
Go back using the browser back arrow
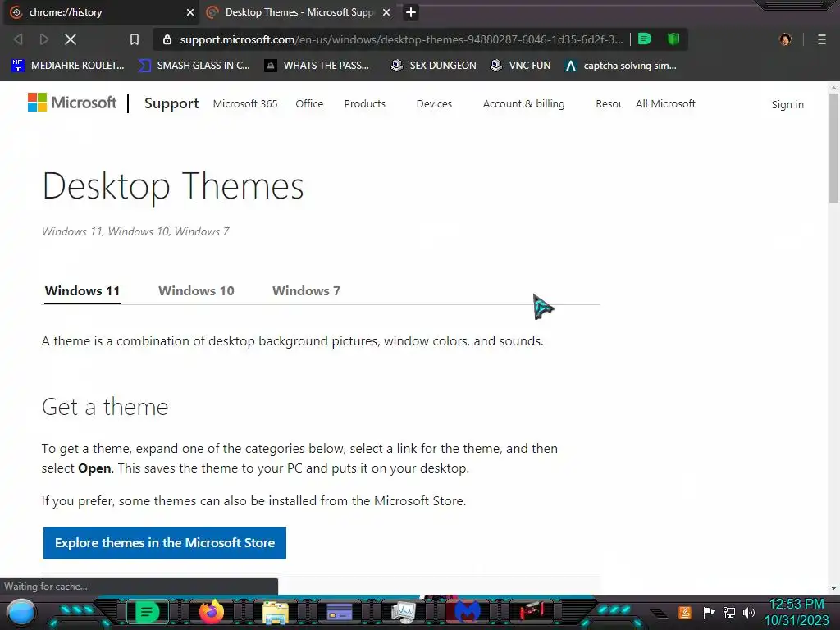(18, 39)
